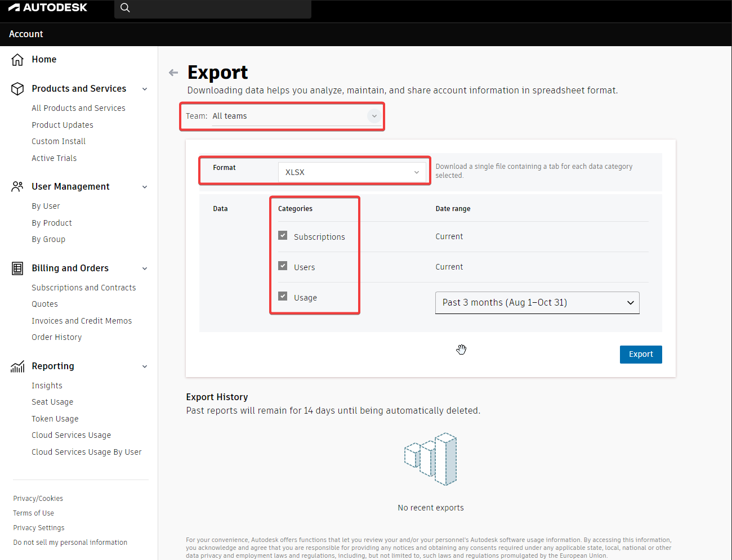Screen dimensions: 732x560
Task: Collapse the User Management section chevron
Action: tap(145, 187)
